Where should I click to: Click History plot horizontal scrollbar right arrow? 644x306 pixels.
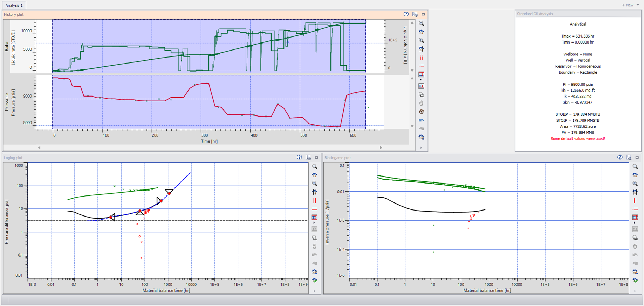tap(381, 148)
